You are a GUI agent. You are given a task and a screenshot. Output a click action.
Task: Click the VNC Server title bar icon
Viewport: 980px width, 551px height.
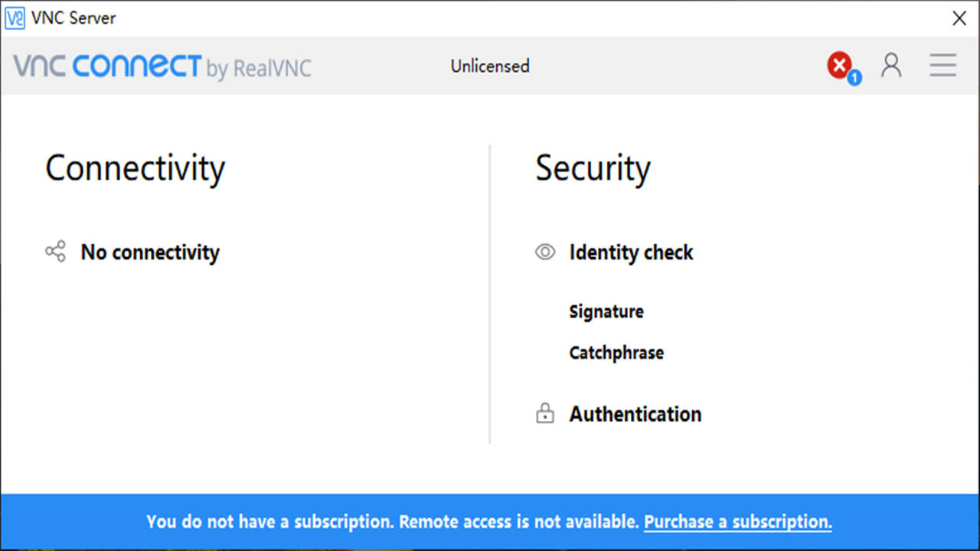(x=15, y=18)
